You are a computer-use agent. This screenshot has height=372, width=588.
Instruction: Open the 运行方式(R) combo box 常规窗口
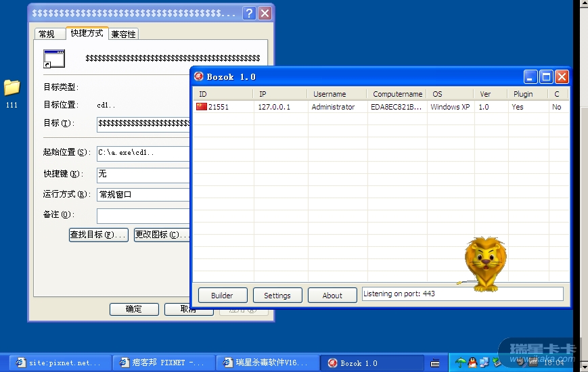(143, 195)
